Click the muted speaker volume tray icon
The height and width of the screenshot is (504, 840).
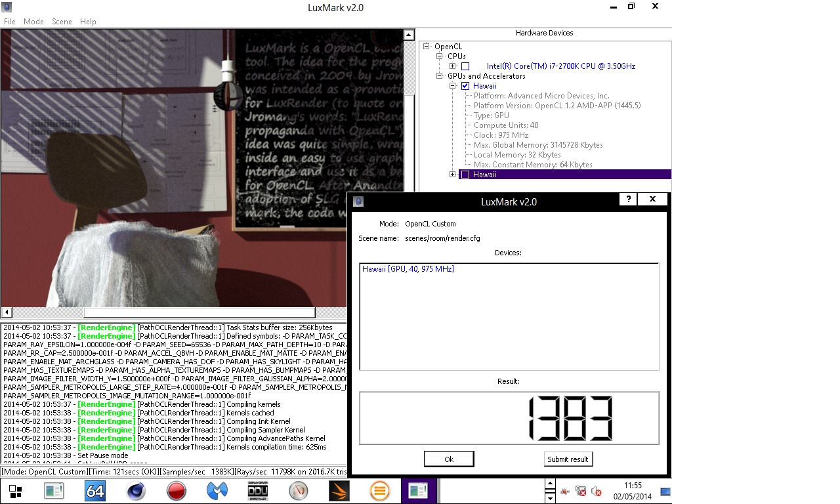coord(597,491)
